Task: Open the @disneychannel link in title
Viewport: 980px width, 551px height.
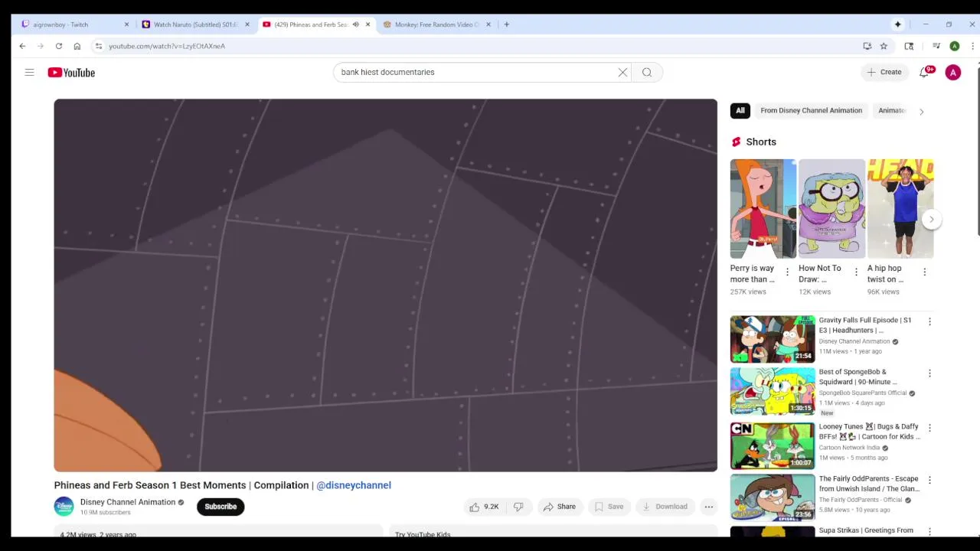Action: 354,485
